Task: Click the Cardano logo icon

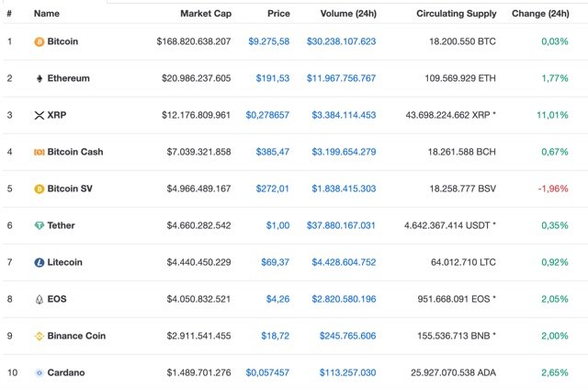Action: 39,372
